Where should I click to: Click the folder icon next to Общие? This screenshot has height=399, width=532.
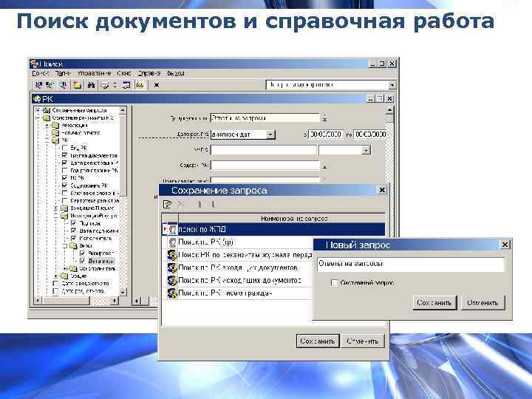pyautogui.click(x=64, y=276)
